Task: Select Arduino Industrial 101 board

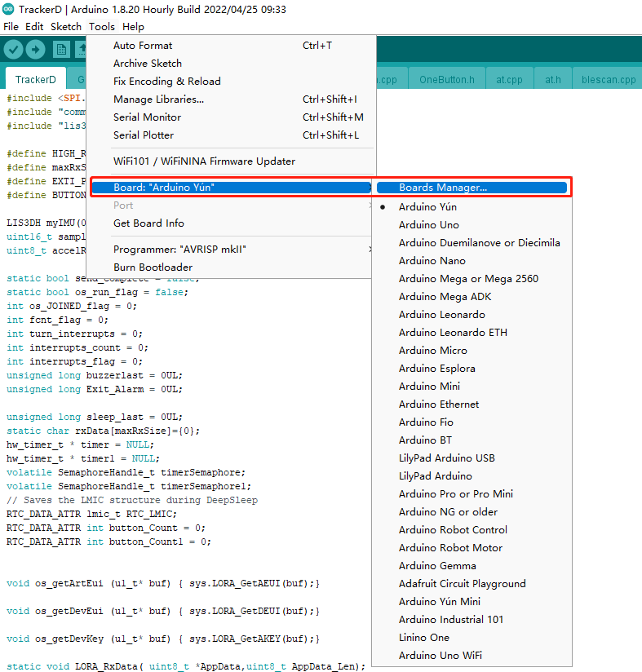Action: click(x=472, y=620)
